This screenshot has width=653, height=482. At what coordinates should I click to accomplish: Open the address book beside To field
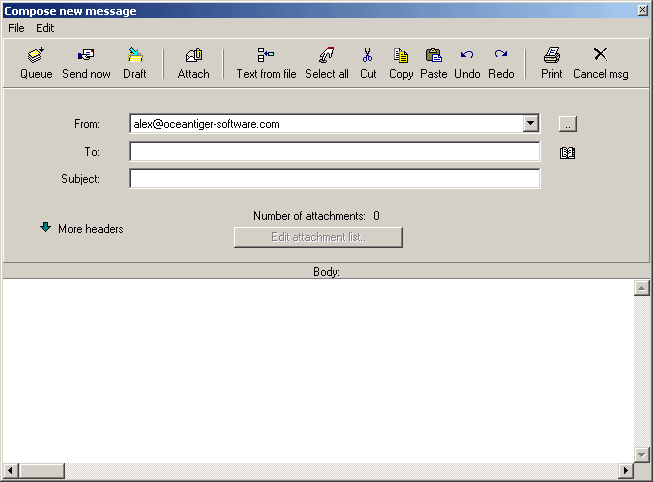click(568, 153)
